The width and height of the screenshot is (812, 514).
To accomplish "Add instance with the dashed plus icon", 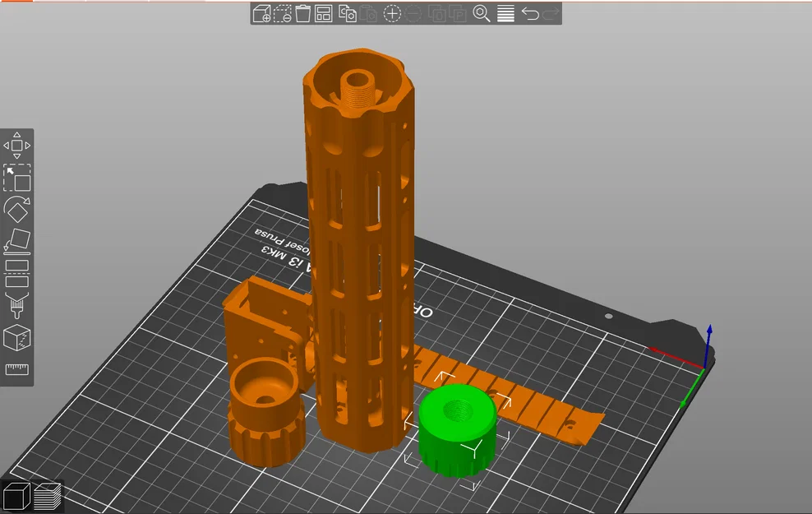I will click(x=392, y=13).
